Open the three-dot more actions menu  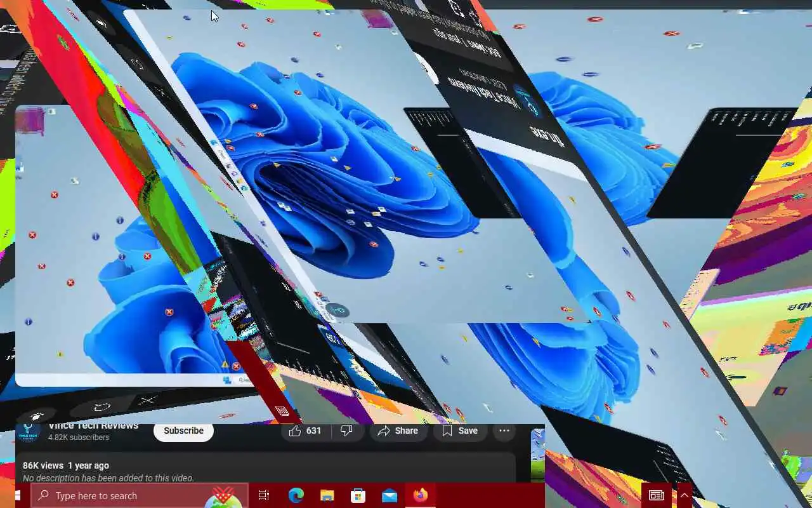tap(504, 431)
